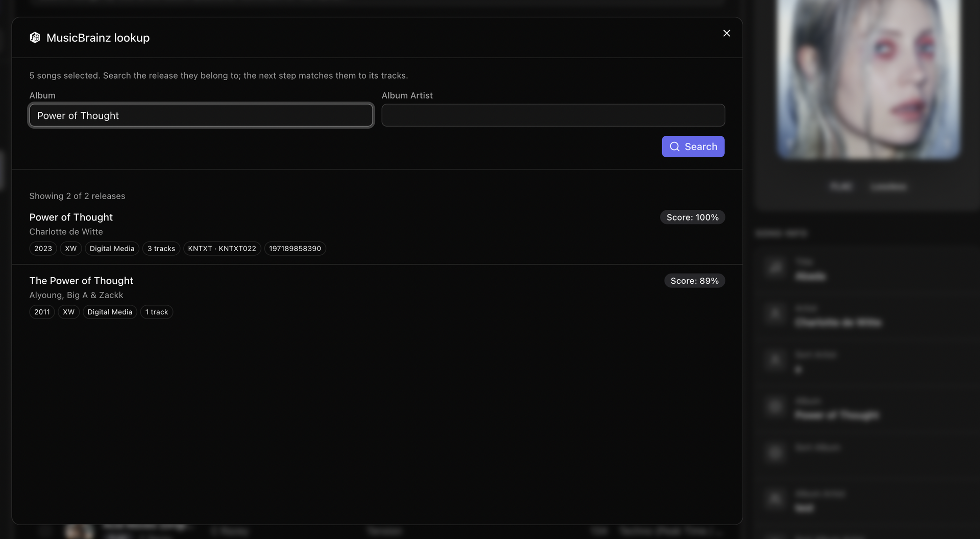Image resolution: width=980 pixels, height=539 pixels.
Task: Click the KNTXT · KNTXT022 label tag
Action: (x=222, y=249)
